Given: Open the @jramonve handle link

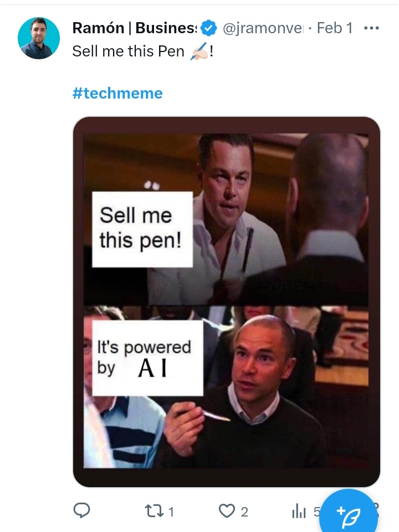Looking at the screenshot, I should coord(263,28).
